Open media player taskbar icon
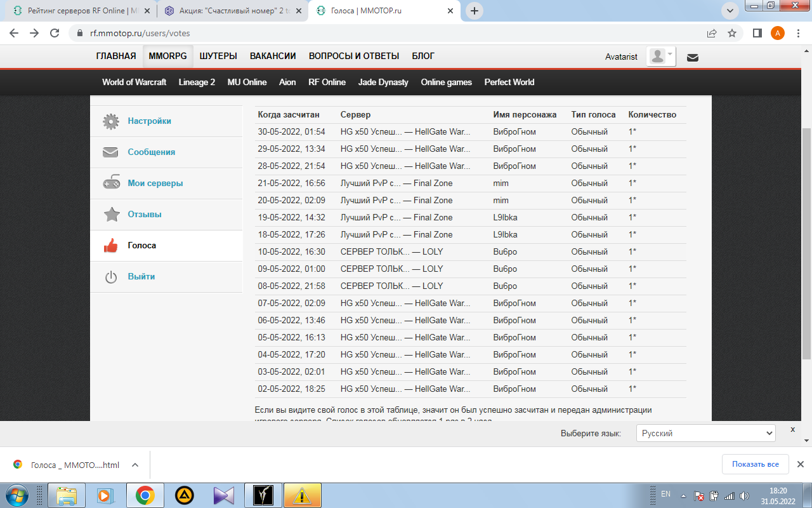This screenshot has width=812, height=508. [106, 495]
